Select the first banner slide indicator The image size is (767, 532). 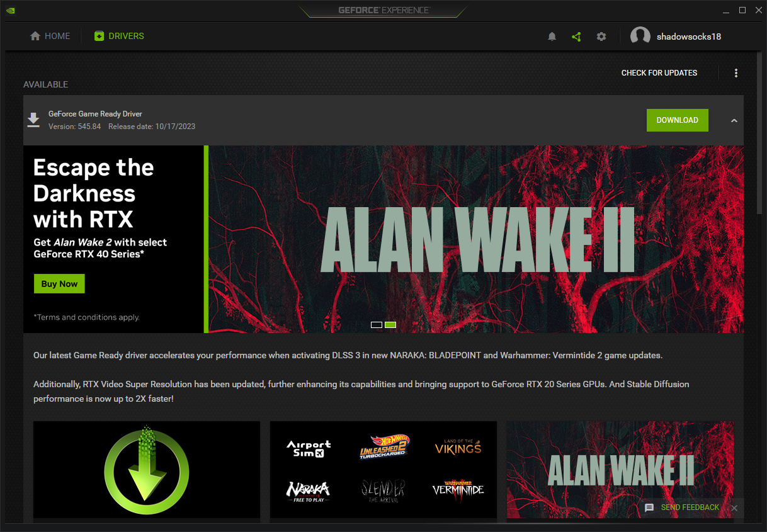point(377,325)
